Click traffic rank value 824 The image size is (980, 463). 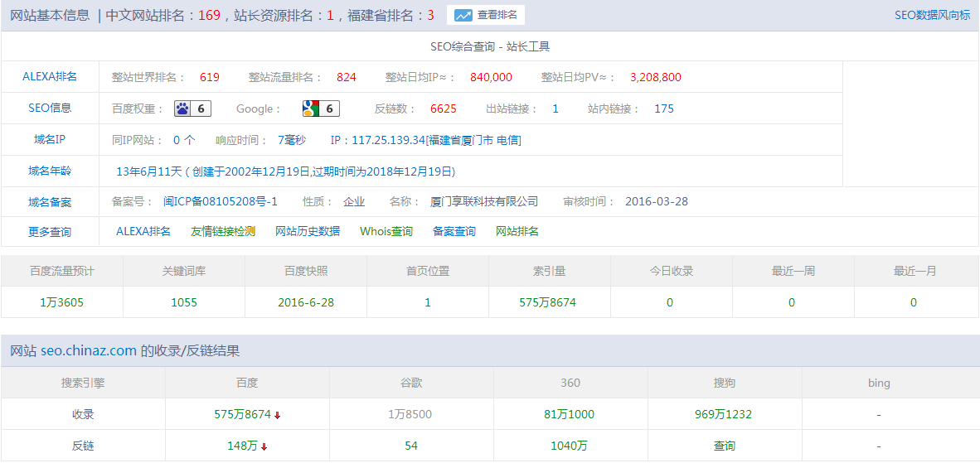[x=347, y=77]
